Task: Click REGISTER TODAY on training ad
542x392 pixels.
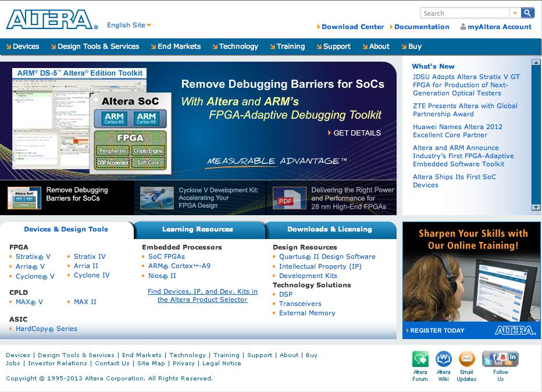Action: tap(435, 330)
